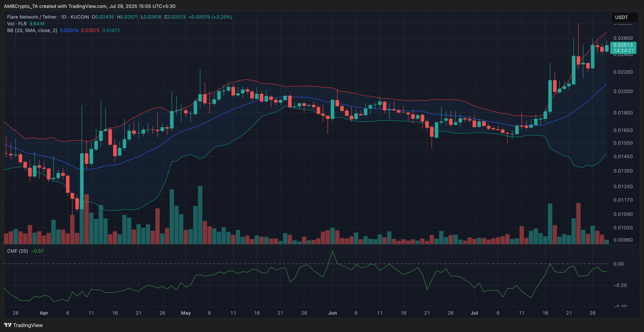This screenshot has height=332, width=644.
Task: Click the May label on time axis
Action: pos(186,313)
